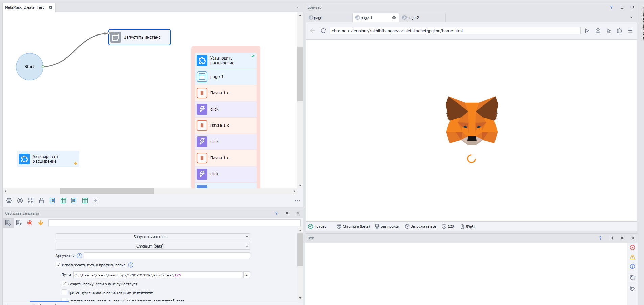Pin the Свойства действия panel

287,213
